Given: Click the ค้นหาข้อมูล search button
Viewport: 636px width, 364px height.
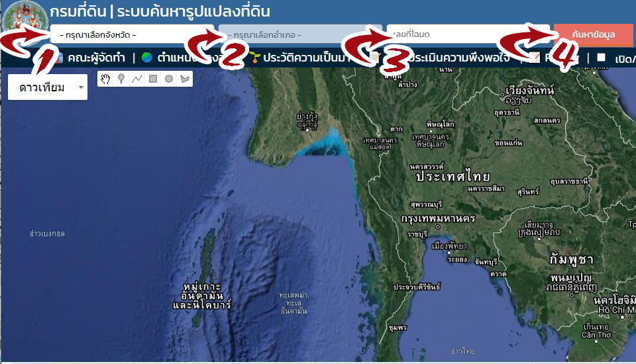Looking at the screenshot, I should [593, 34].
